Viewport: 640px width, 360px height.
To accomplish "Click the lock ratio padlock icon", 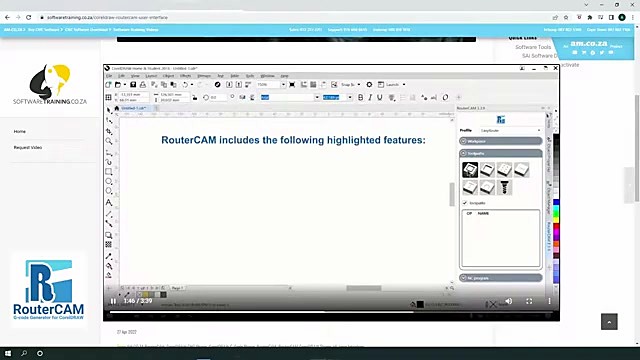I will click(195, 97).
